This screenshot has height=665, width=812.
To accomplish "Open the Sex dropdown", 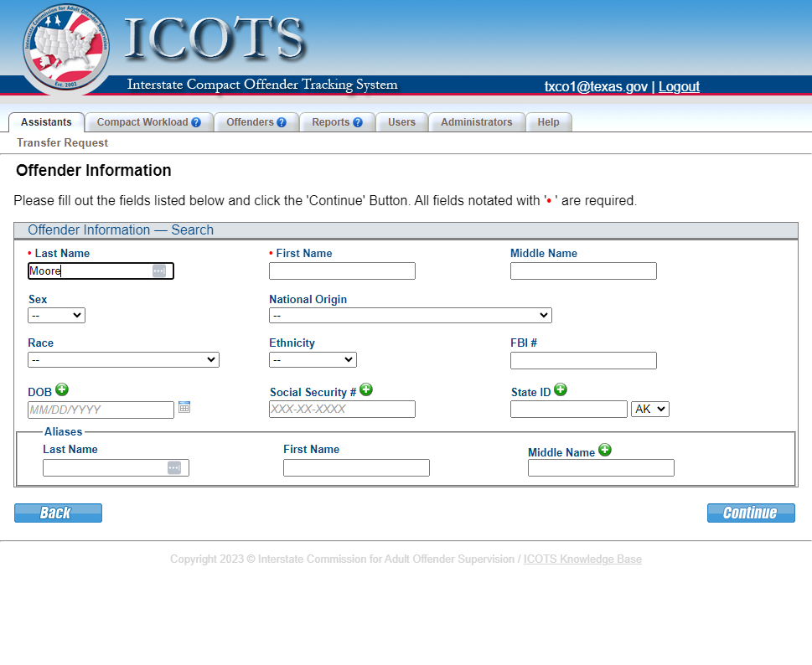I will [x=56, y=315].
